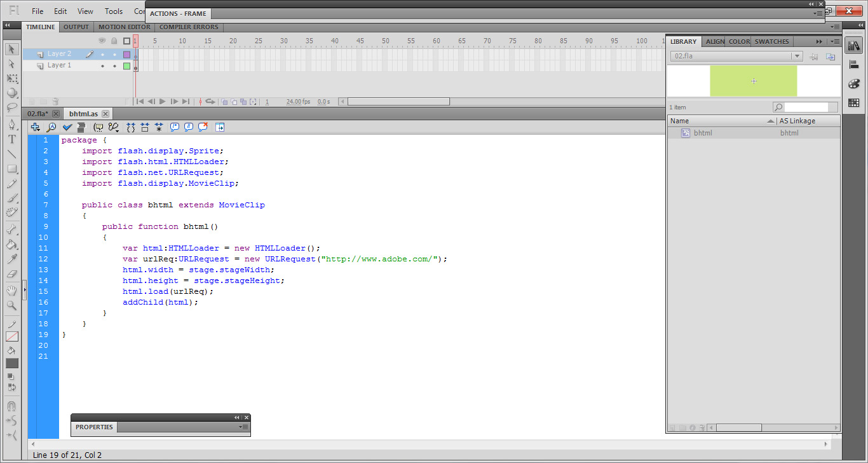Select the Selection arrow tool
This screenshot has width=868, height=463.
click(x=11, y=49)
